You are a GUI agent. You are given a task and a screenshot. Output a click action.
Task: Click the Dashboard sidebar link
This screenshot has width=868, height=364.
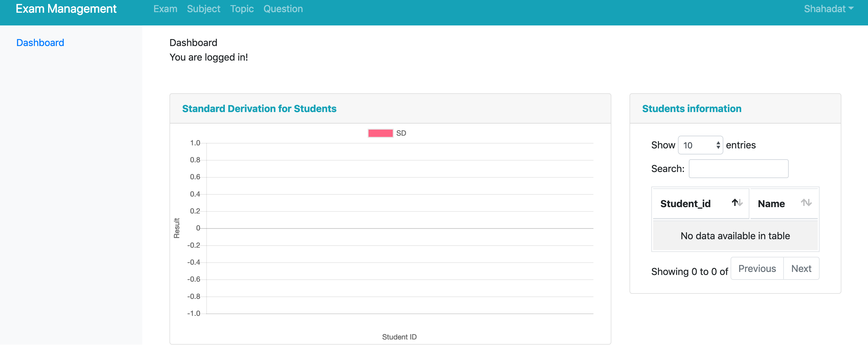coord(41,43)
